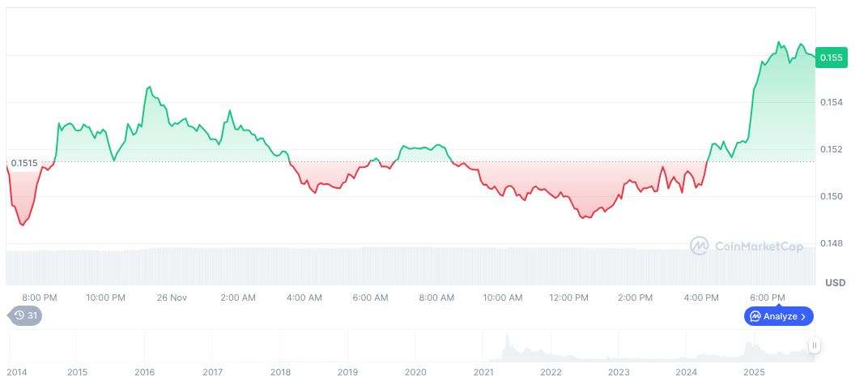
Task: Select 2014 on the year timeline
Action: 17,372
